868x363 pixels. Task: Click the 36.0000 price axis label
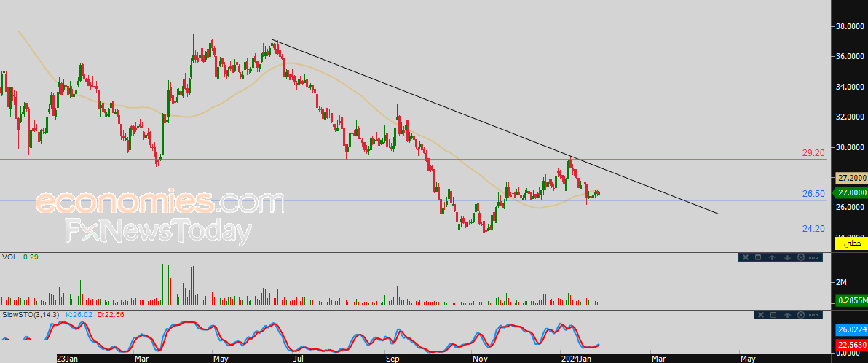click(x=851, y=57)
